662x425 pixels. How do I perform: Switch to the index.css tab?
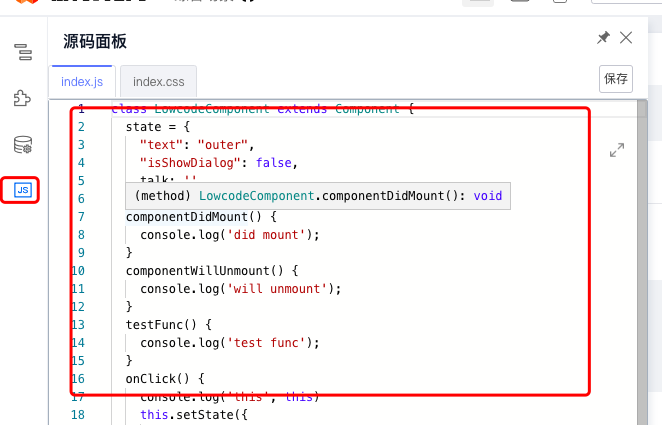158,81
